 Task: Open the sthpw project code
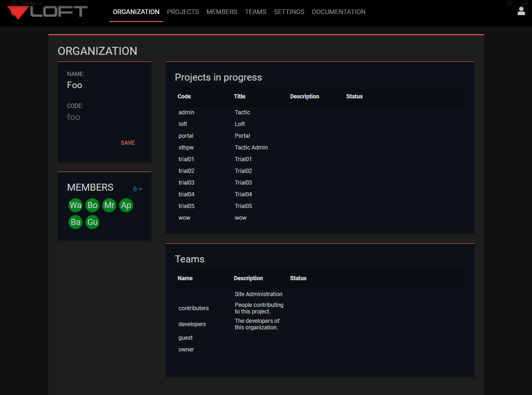point(186,148)
